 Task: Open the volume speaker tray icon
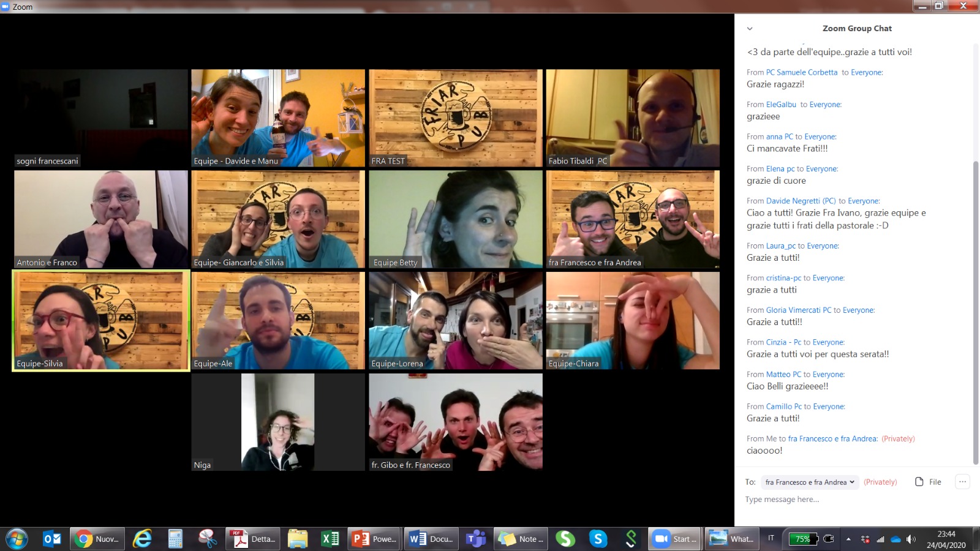click(x=911, y=539)
